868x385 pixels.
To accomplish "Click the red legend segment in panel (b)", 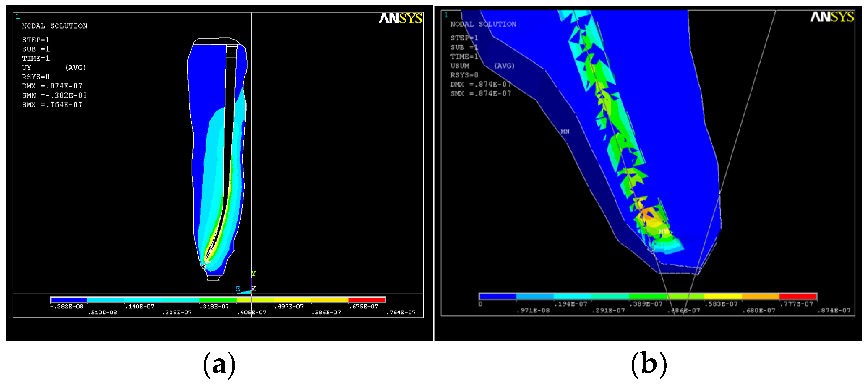I will pos(798,297).
